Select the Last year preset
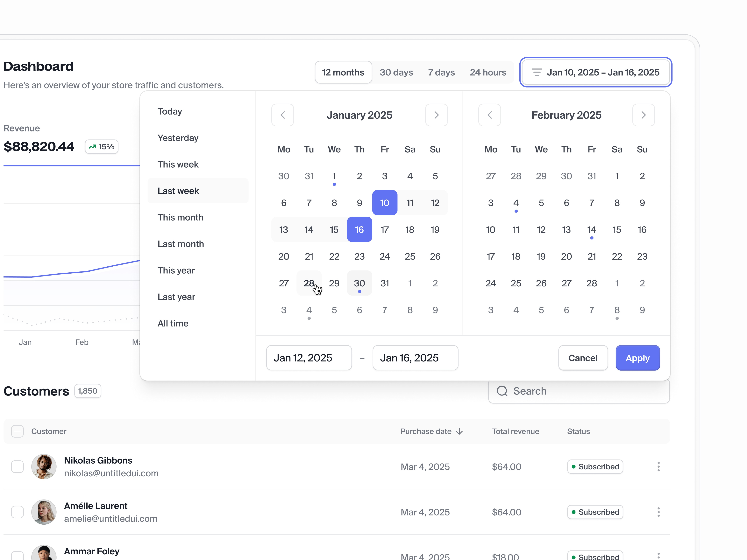 pos(198,297)
